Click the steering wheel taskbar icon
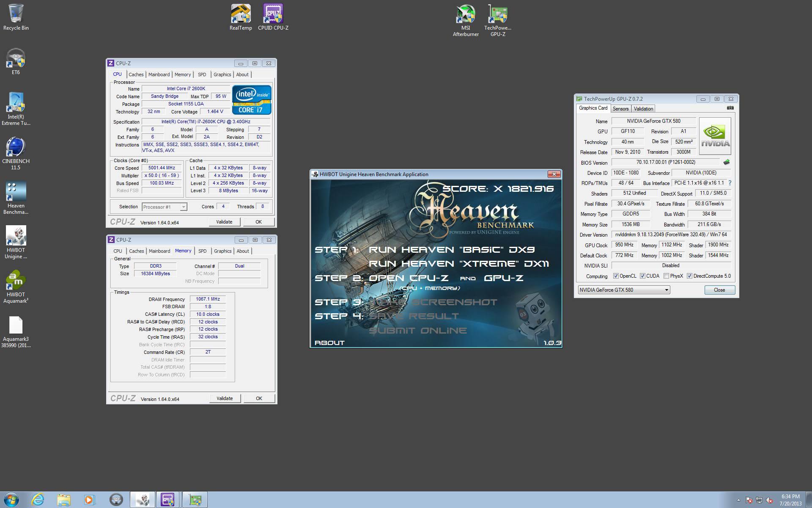 point(116,500)
